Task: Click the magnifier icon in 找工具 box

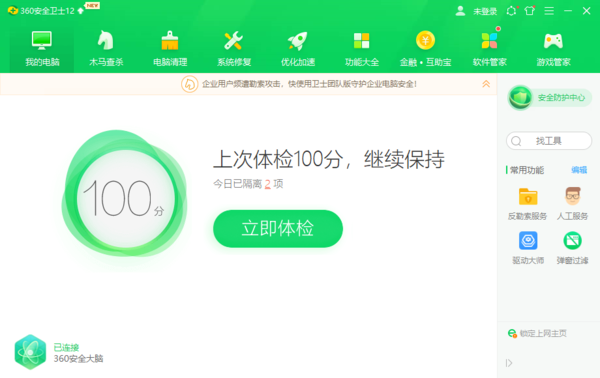Action: point(516,141)
